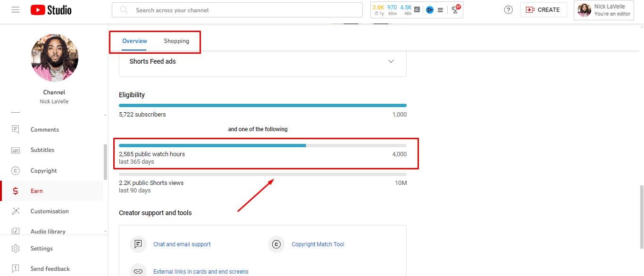Click the sidebar scroll down arrow
Screen dimensions: 644x276
click(105, 231)
